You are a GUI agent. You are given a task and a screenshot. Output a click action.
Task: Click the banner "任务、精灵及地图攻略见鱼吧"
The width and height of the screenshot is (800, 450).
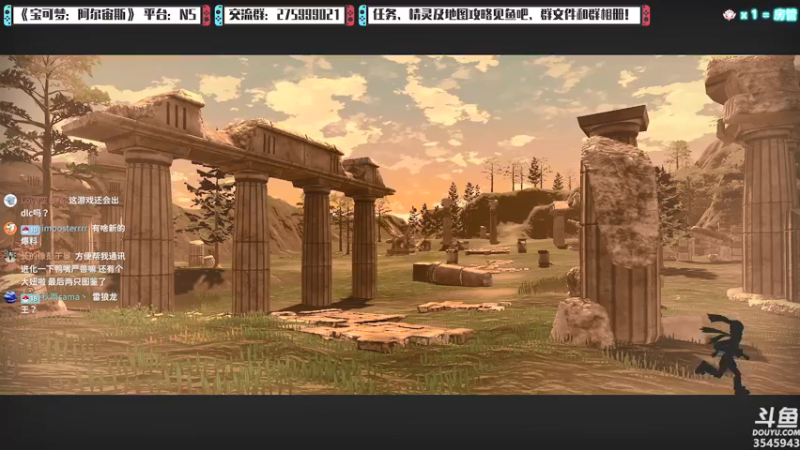(504, 15)
